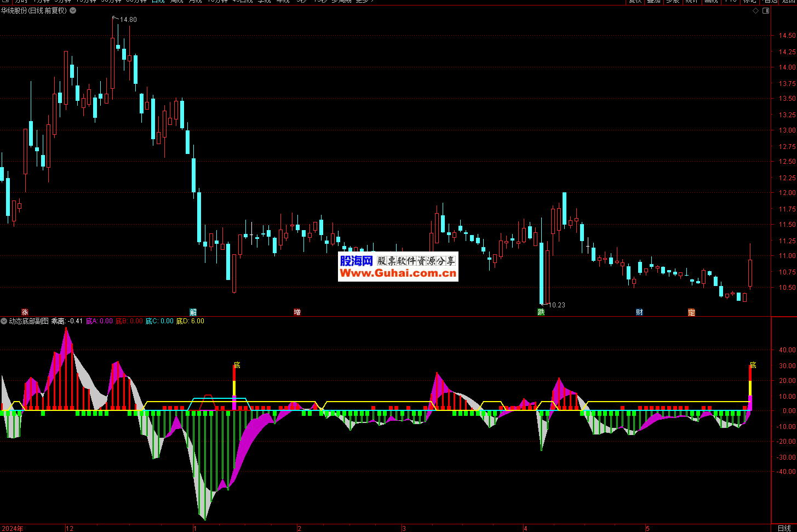Click the 14.80 high price label

[x=129, y=20]
